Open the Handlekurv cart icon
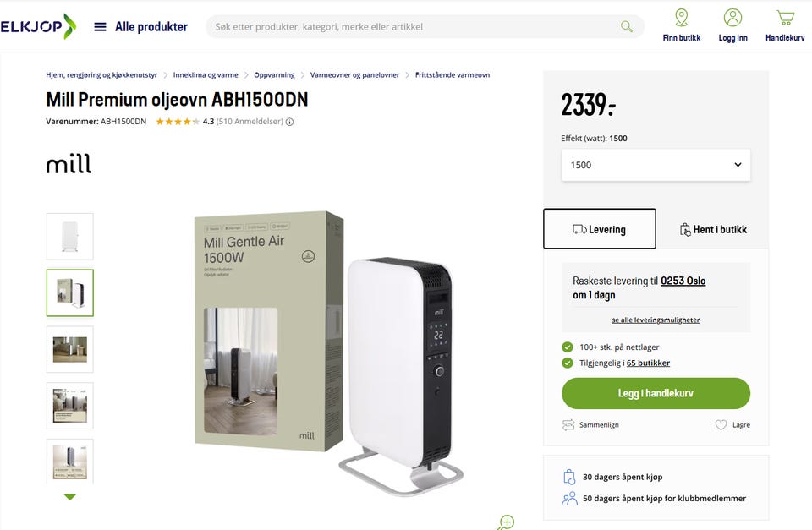This screenshot has width=812, height=530. click(x=785, y=18)
